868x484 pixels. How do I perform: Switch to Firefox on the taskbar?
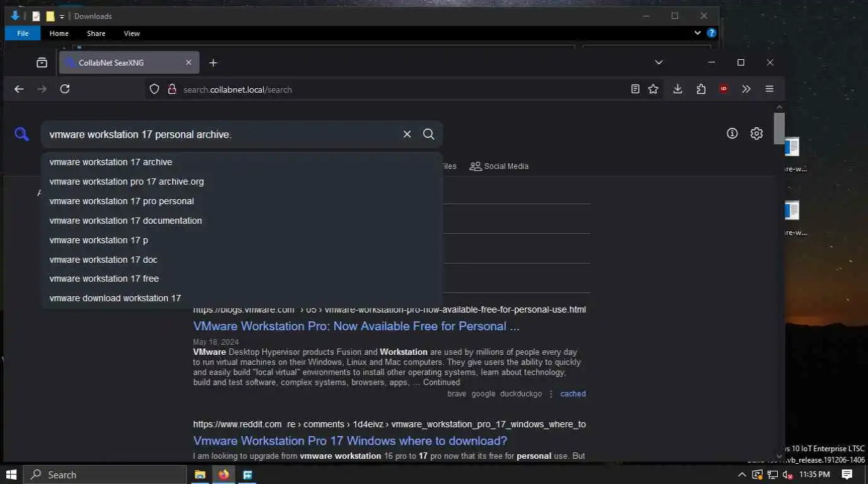point(223,475)
